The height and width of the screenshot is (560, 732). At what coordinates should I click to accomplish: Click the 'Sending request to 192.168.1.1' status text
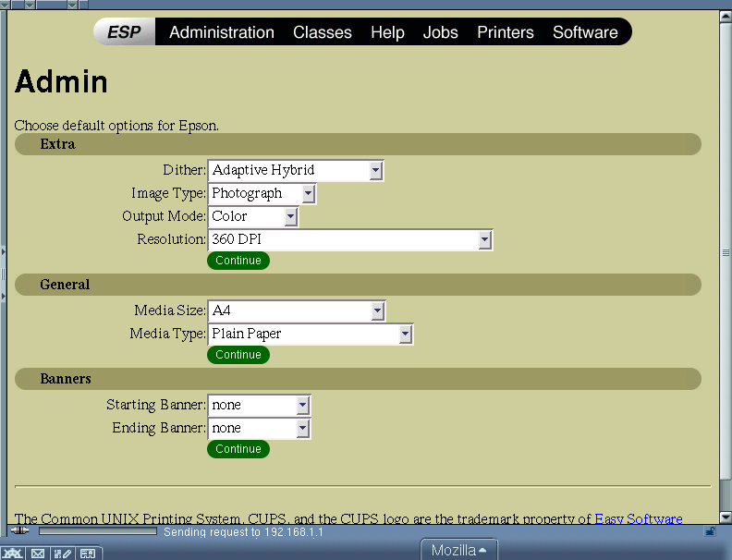point(243,532)
